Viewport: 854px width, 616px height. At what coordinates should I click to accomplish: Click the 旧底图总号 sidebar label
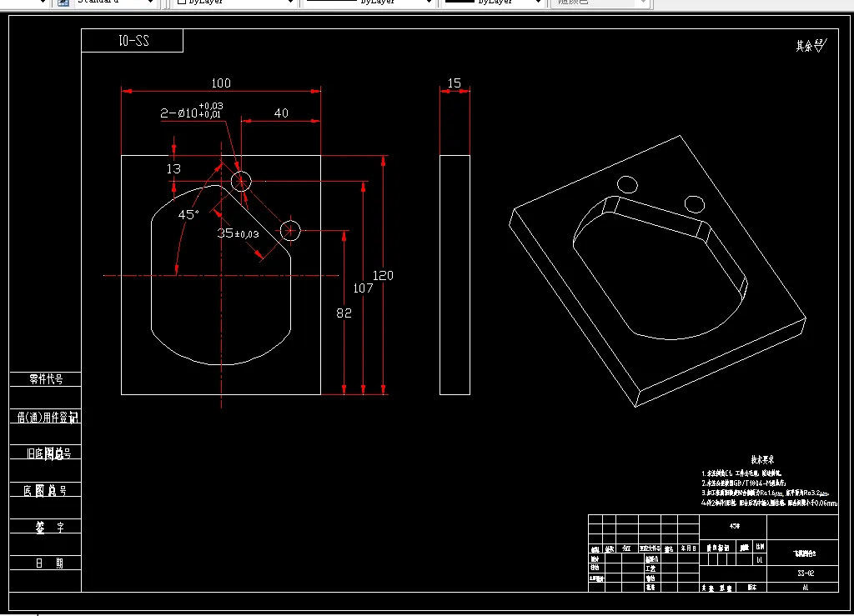tap(49, 453)
